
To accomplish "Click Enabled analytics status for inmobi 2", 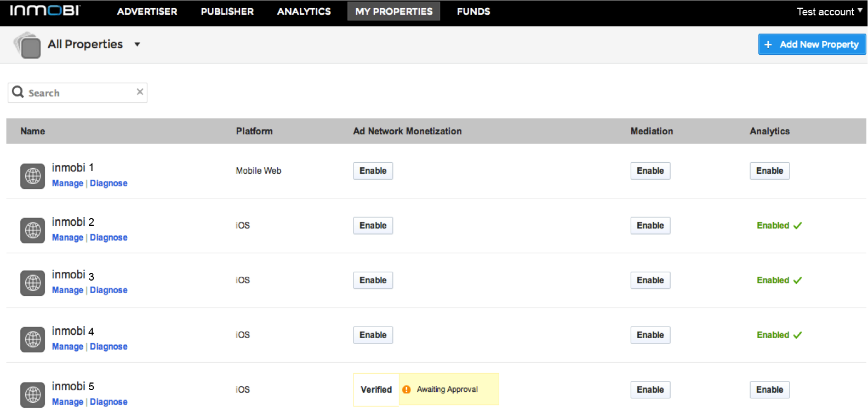I will point(779,225).
